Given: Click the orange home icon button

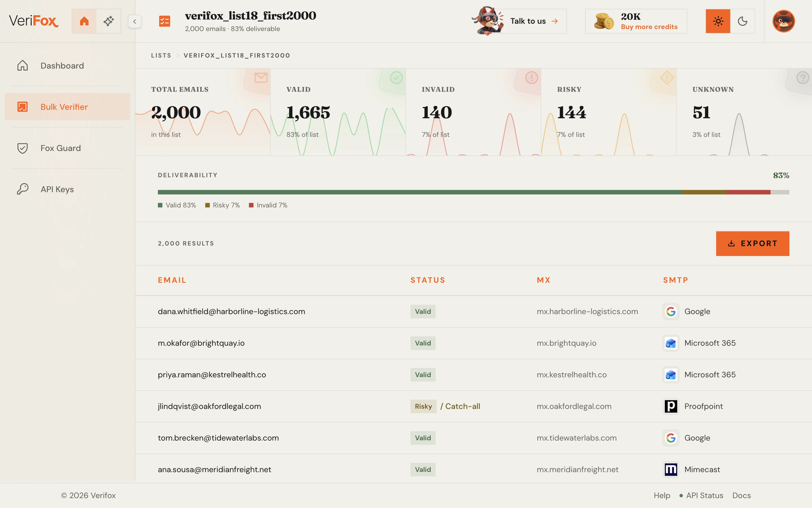Looking at the screenshot, I should pos(84,21).
